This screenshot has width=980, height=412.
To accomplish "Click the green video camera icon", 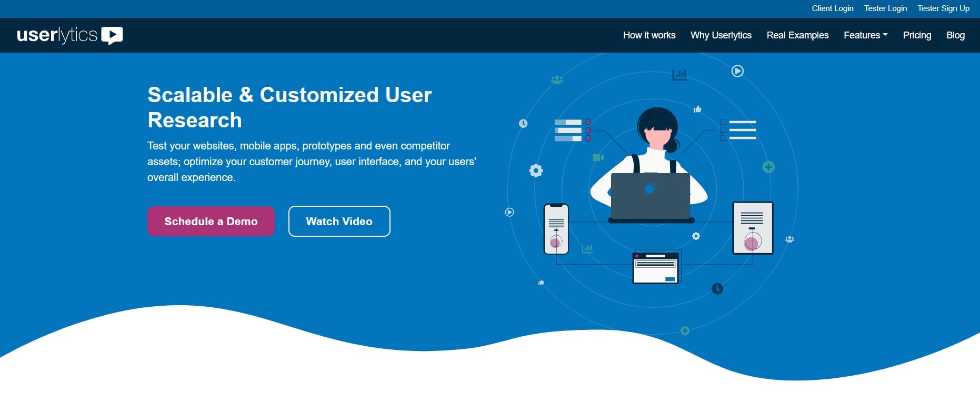I will point(598,157).
